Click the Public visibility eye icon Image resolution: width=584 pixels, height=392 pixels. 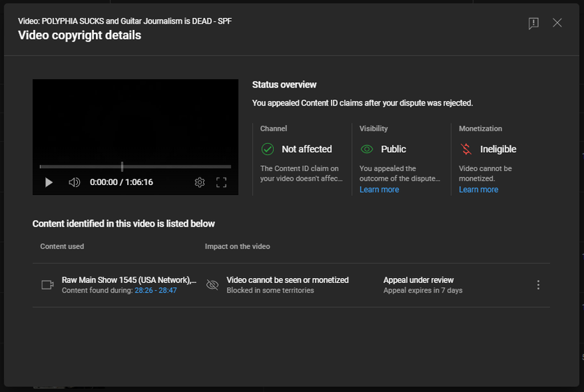367,149
